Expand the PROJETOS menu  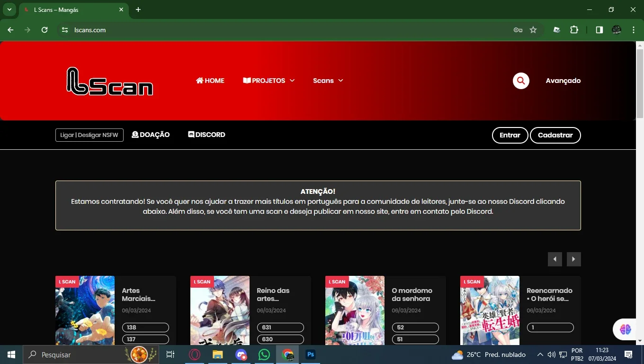[269, 81]
